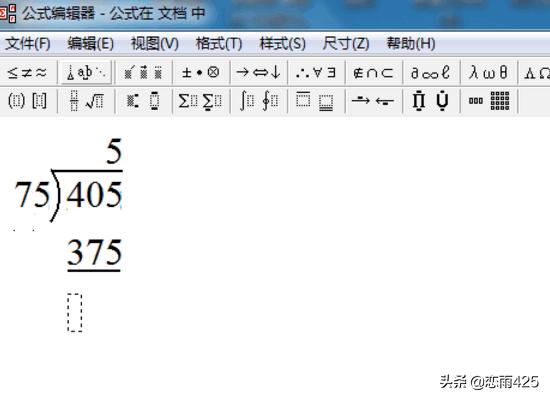Open the fence templates palette
The image size is (550, 400).
(27, 101)
